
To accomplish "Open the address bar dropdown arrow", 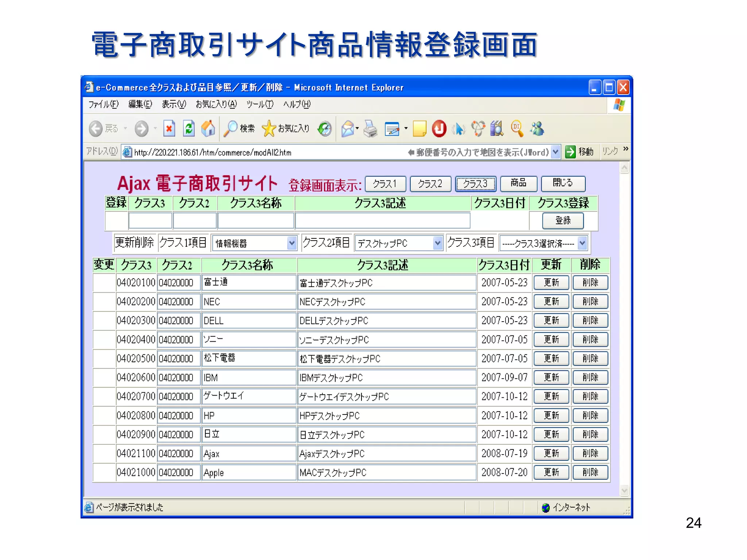I will [x=555, y=152].
